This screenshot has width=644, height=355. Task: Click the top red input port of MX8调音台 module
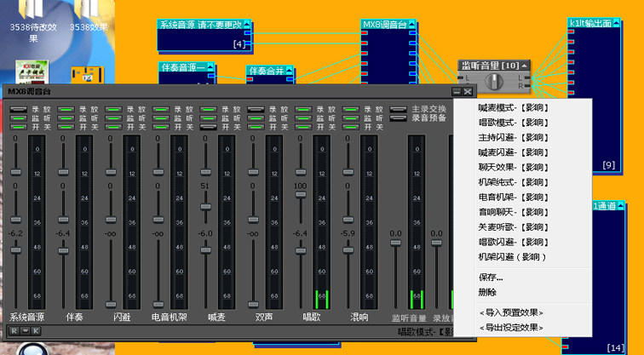pyautogui.click(x=365, y=33)
